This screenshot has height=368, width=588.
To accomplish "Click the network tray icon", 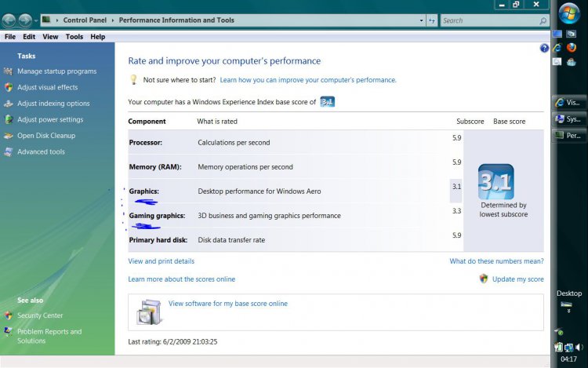I will tap(568, 348).
